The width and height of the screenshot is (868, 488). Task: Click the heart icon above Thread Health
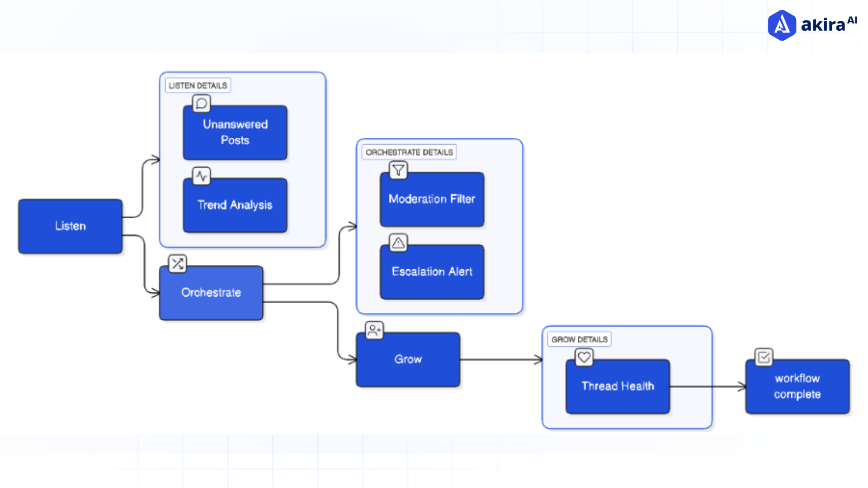(584, 357)
